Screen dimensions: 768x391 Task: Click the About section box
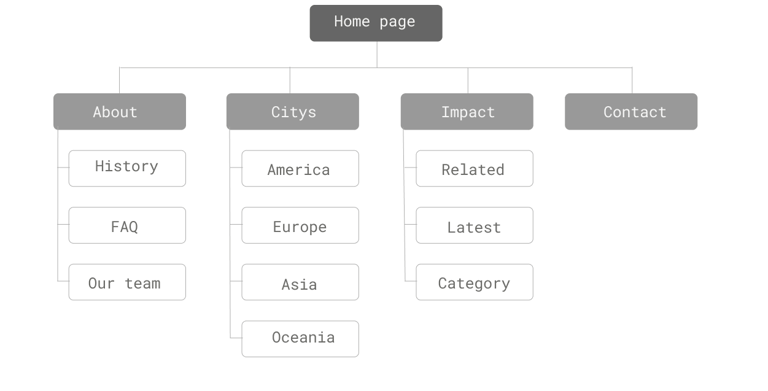120,112
